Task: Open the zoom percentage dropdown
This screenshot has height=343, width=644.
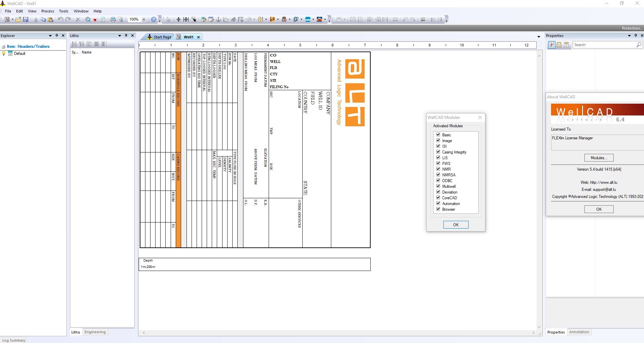Action: 144,20
